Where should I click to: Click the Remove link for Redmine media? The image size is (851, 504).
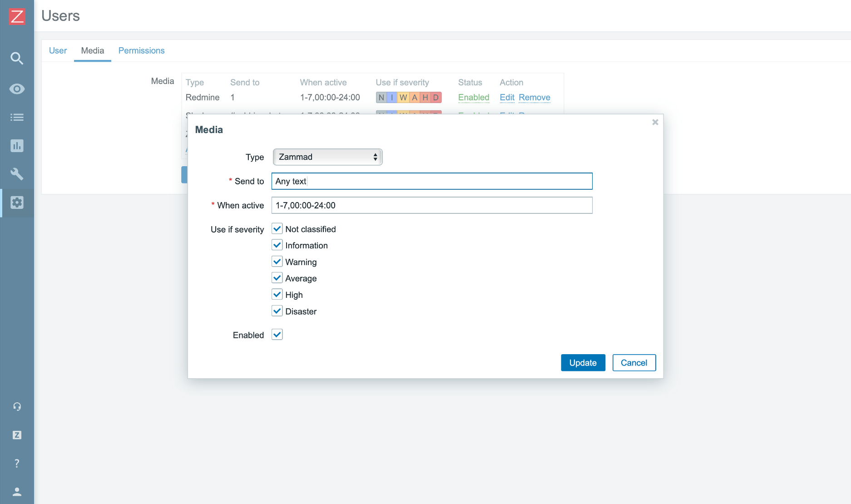pos(534,97)
